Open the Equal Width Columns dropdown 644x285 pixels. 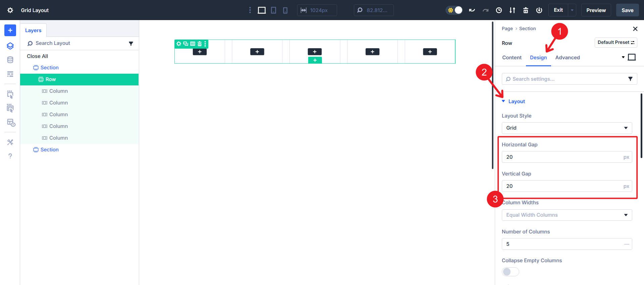567,215
